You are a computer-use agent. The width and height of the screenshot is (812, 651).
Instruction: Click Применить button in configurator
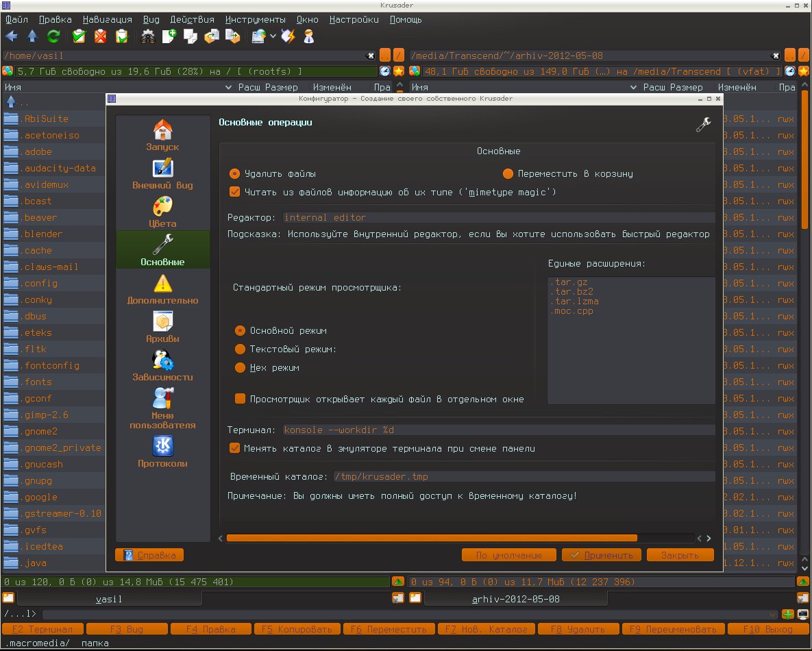point(601,555)
